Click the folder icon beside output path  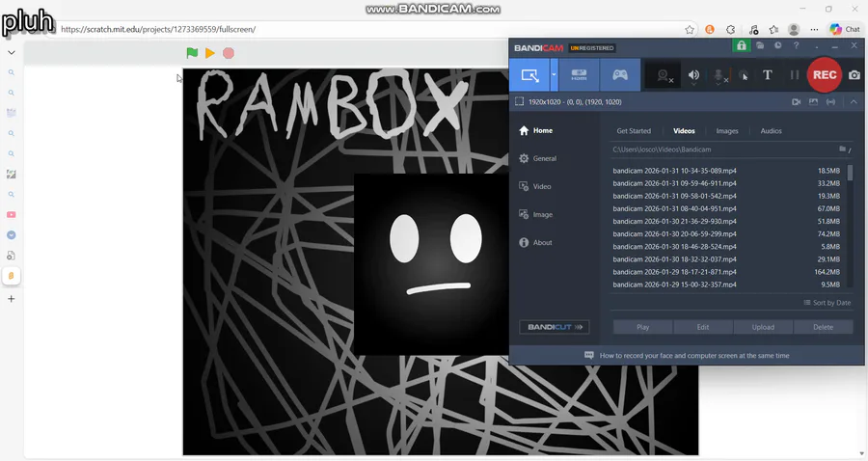[843, 149]
